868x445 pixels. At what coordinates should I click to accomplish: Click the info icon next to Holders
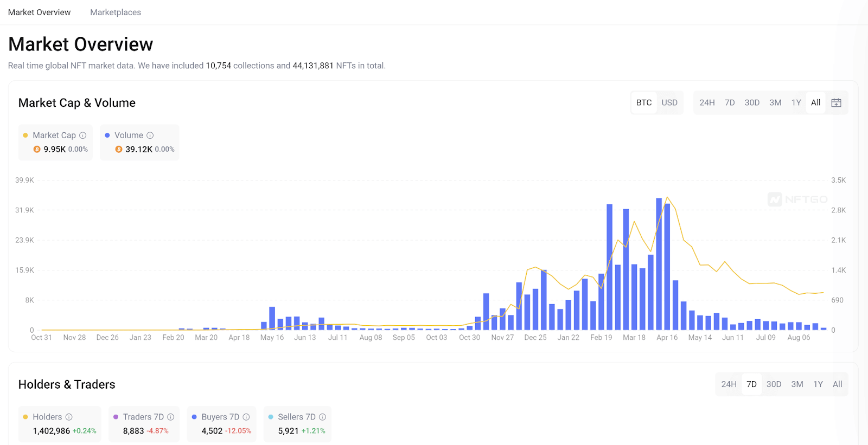click(69, 417)
